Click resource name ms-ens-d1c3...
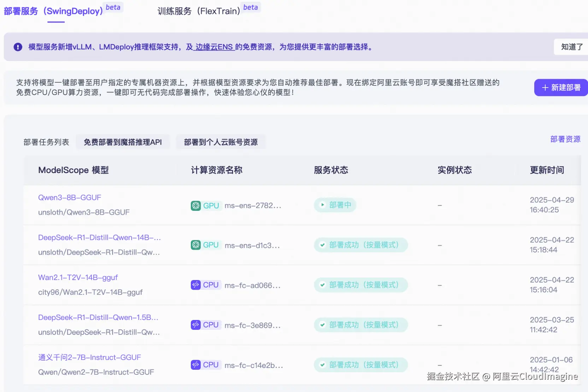This screenshot has height=392, width=588. tap(252, 245)
